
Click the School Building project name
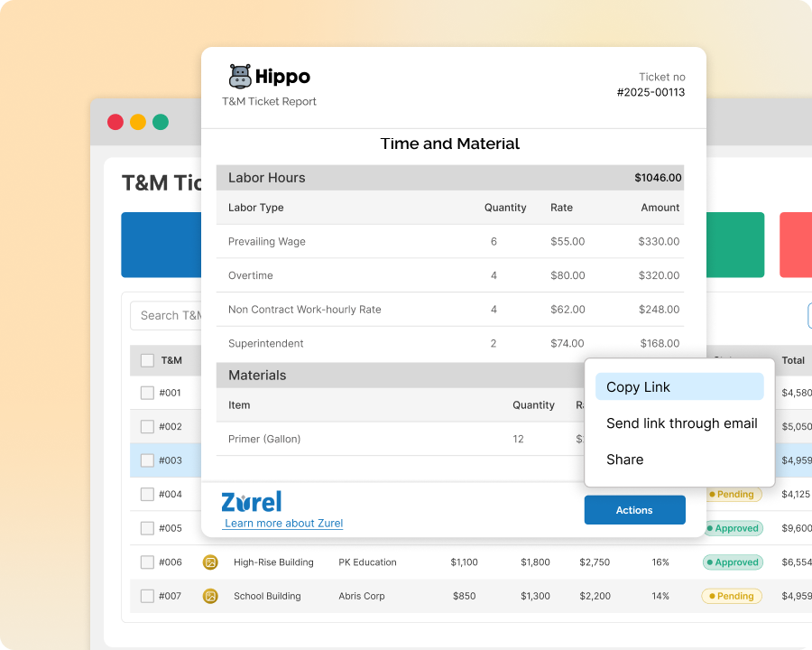pyautogui.click(x=267, y=596)
